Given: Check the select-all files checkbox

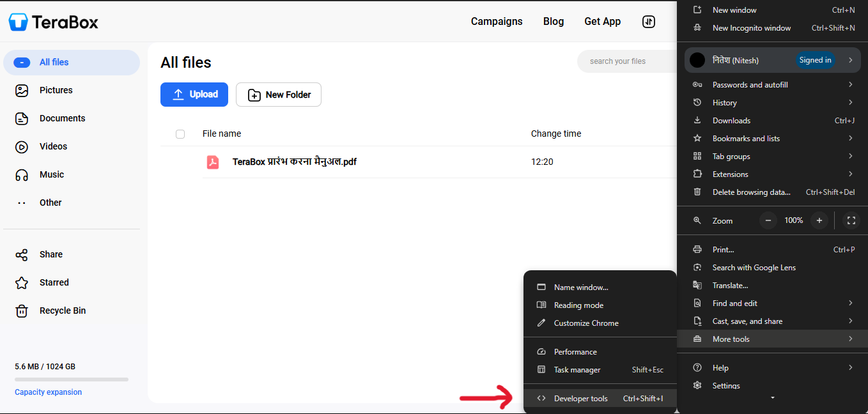Looking at the screenshot, I should 180,134.
